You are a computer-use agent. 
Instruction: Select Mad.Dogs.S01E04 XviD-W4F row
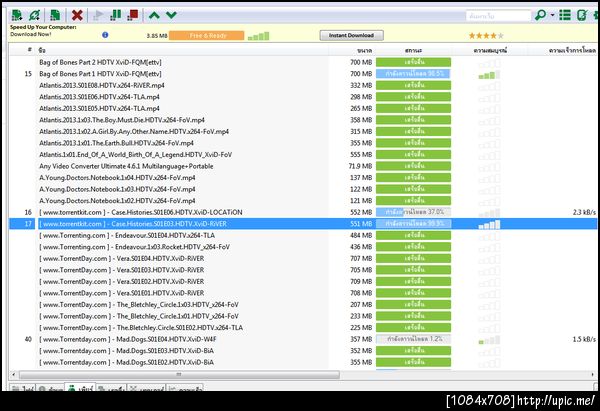coord(303,339)
